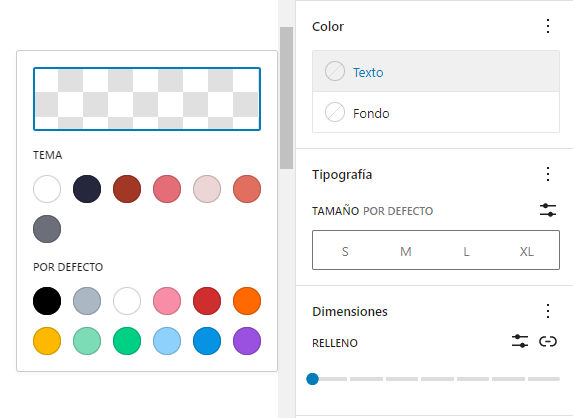
Task: Choose font size L
Action: tap(466, 251)
